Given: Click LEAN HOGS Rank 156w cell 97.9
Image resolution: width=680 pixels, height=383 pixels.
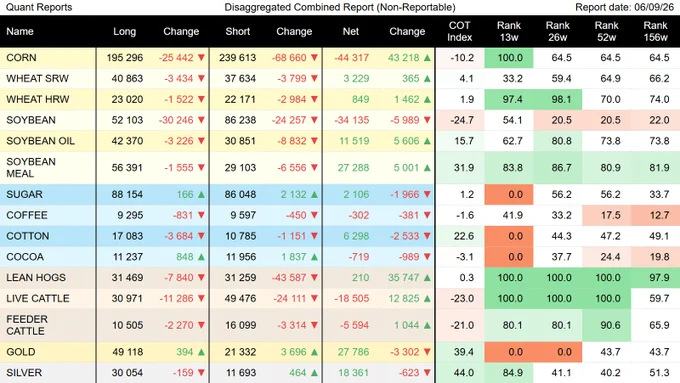Looking at the screenshot, I should tap(655, 278).
